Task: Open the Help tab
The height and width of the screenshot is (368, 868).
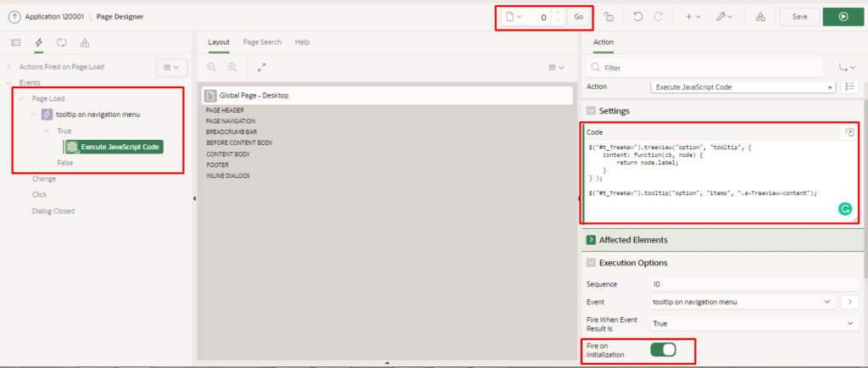Action: pyautogui.click(x=302, y=42)
